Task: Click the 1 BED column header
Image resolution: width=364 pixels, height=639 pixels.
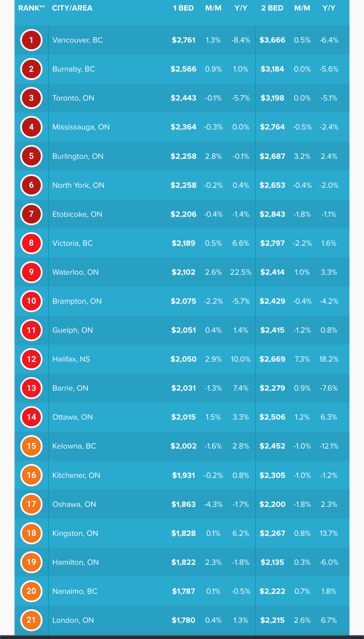Action: coord(183,8)
